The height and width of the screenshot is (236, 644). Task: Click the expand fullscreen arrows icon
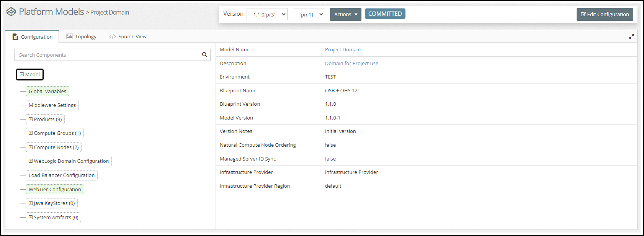(631, 37)
